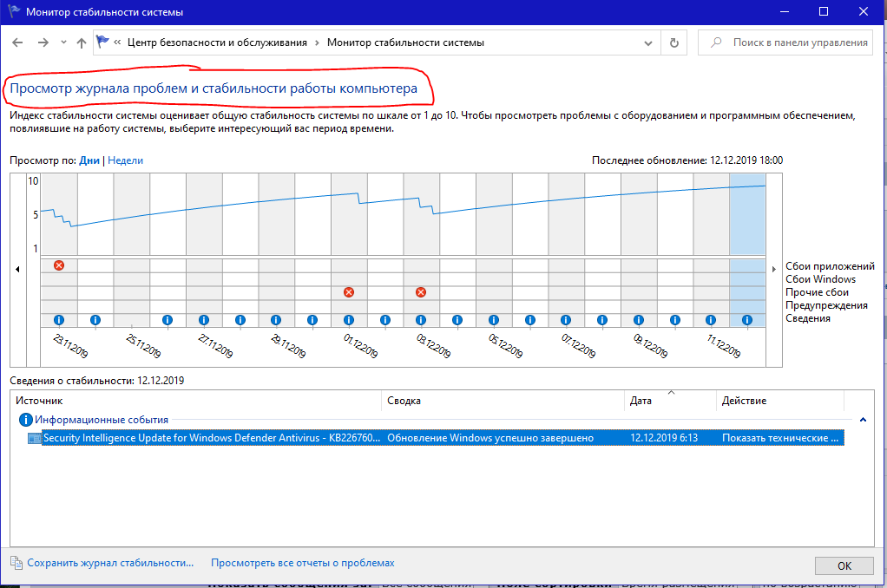Viewport: 887px width, 588px height.
Task: Collapse the Информационные события group
Action: point(864,420)
